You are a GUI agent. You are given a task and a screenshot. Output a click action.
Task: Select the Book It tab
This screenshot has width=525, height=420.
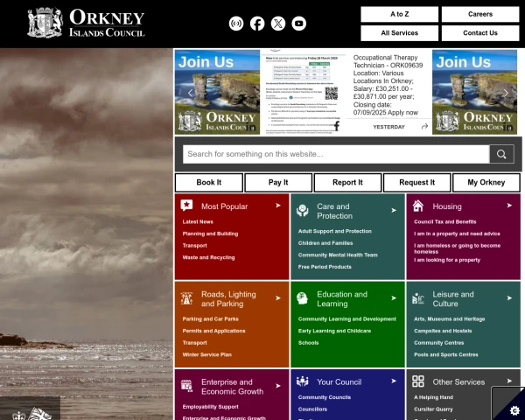[x=209, y=183]
